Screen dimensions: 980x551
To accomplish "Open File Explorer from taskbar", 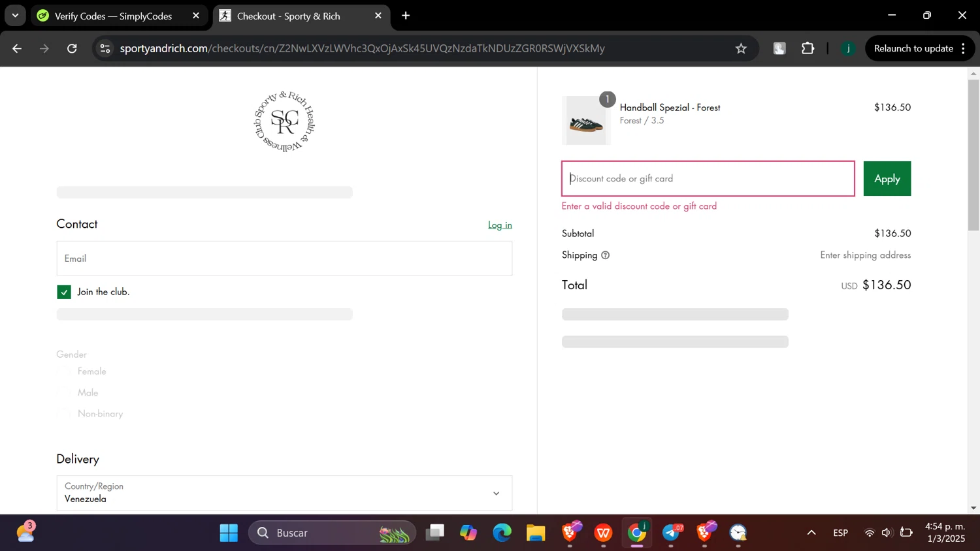I will pyautogui.click(x=536, y=533).
